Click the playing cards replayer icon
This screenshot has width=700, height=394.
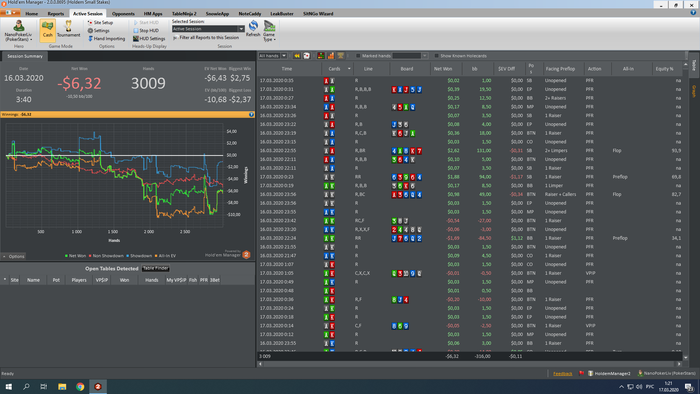point(307,56)
